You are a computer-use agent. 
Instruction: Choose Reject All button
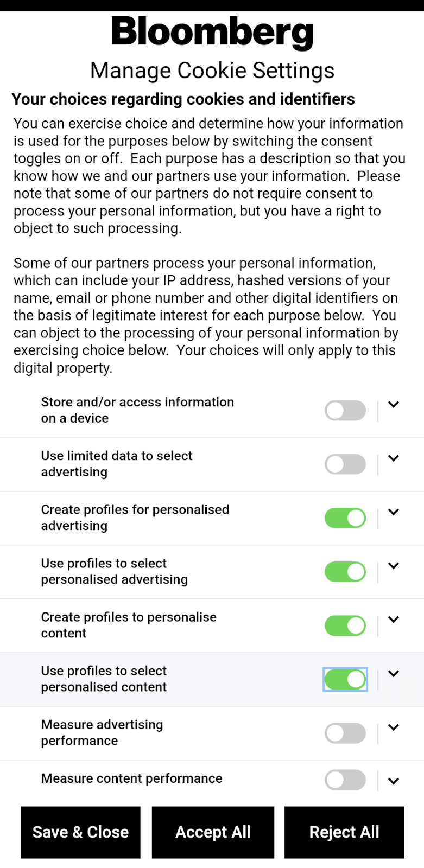[344, 832]
